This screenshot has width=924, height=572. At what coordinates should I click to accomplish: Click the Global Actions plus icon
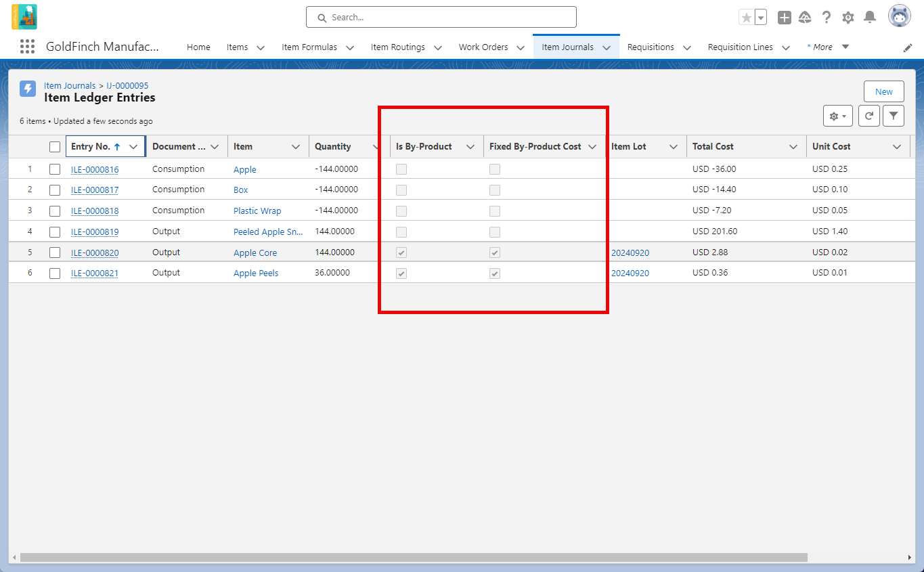785,18
